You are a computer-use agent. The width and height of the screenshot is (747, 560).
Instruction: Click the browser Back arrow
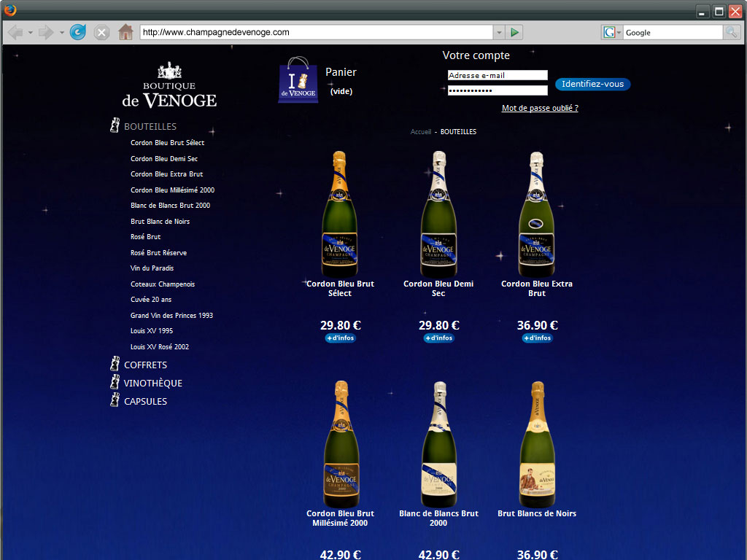pyautogui.click(x=15, y=32)
